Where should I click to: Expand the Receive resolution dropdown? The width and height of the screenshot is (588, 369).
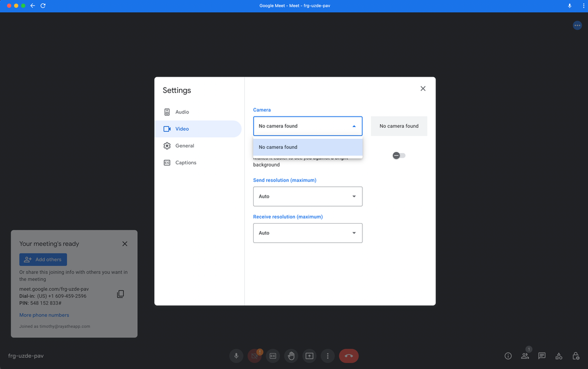pyautogui.click(x=307, y=233)
